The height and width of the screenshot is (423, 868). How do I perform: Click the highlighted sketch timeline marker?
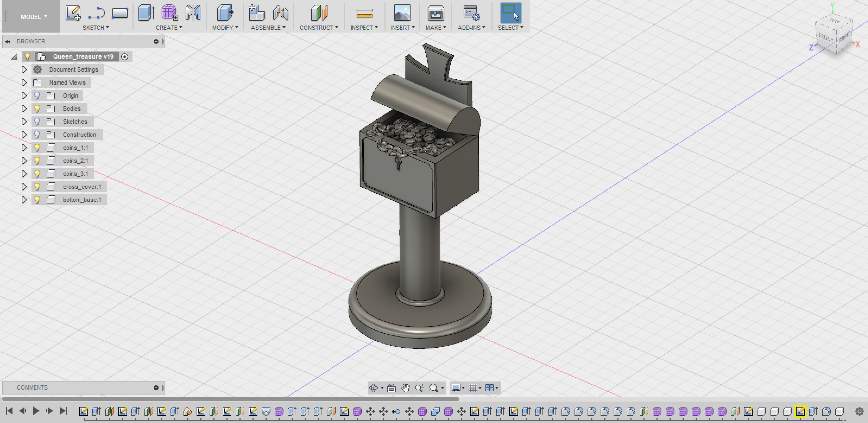coord(800,411)
